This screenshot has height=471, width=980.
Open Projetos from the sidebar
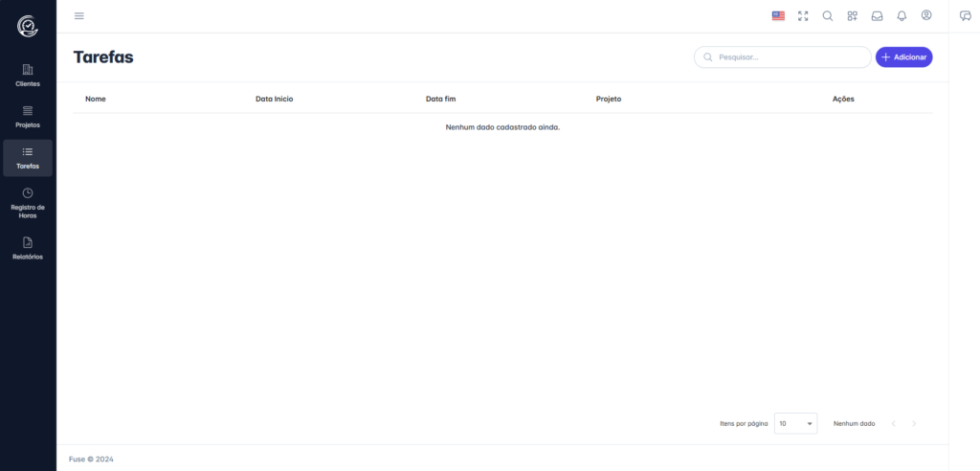(x=28, y=116)
